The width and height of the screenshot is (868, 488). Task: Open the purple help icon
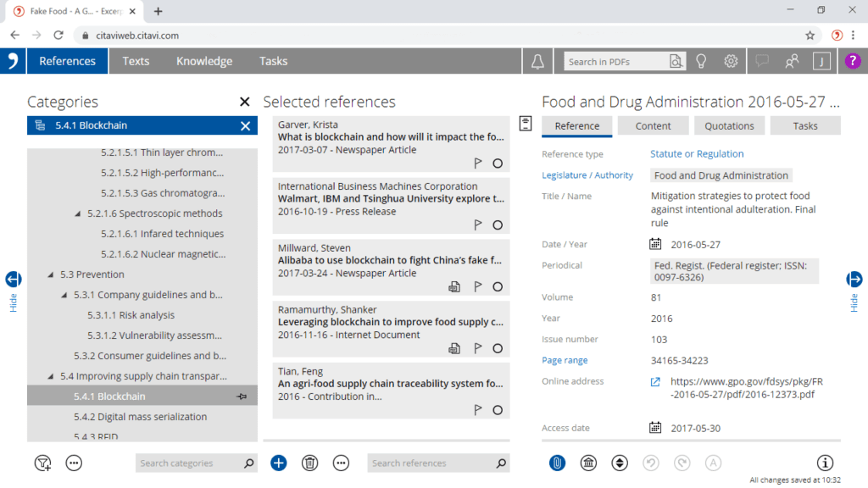coord(853,60)
